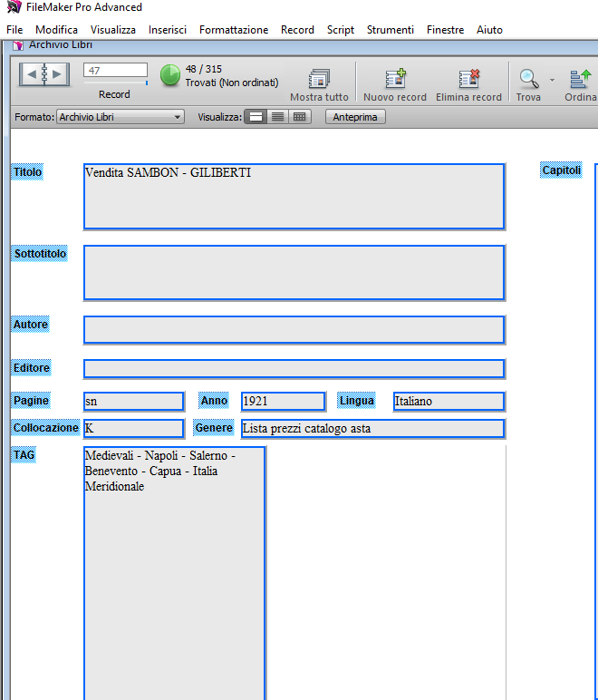Screen dimensions: 598x700
Task: Click the record number field
Action: point(115,70)
